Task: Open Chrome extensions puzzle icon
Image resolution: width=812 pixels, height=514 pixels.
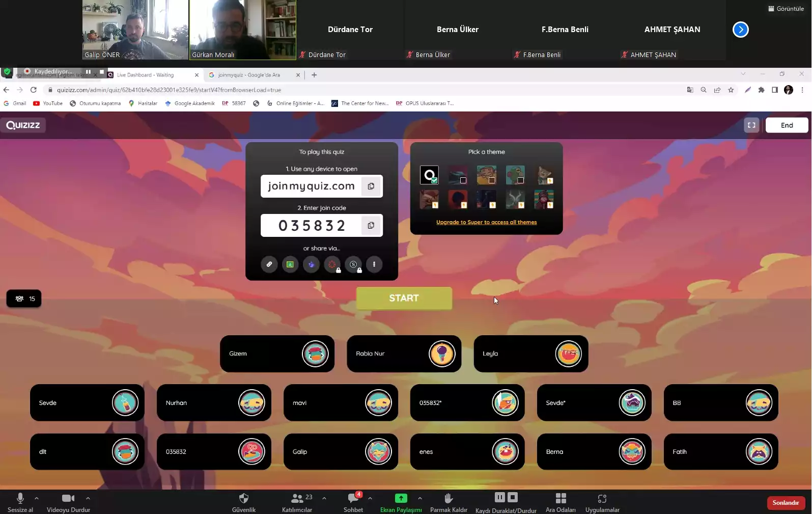Action: [761, 90]
